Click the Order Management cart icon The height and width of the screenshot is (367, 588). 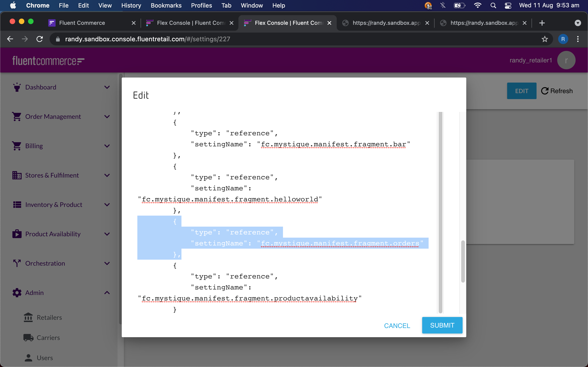pyautogui.click(x=17, y=117)
